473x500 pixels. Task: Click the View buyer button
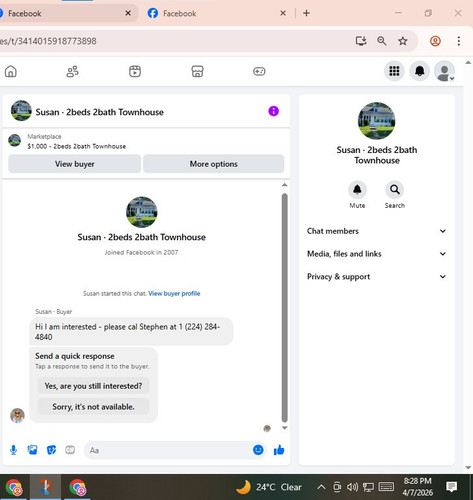[74, 164]
